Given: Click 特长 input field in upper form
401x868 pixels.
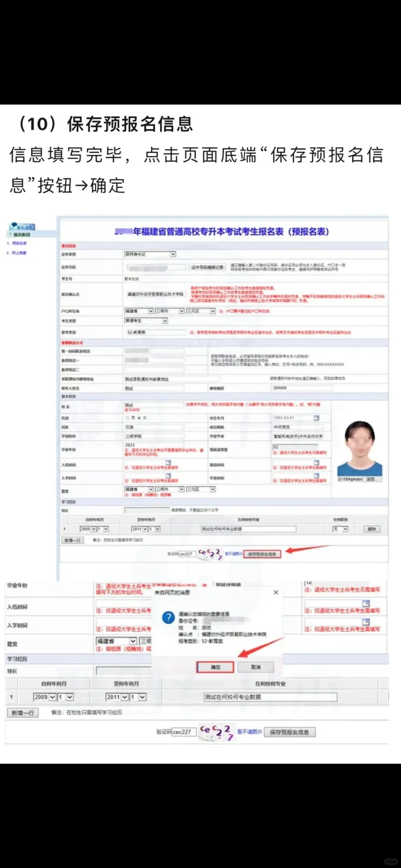Looking at the screenshot, I should pyautogui.click(x=147, y=510).
